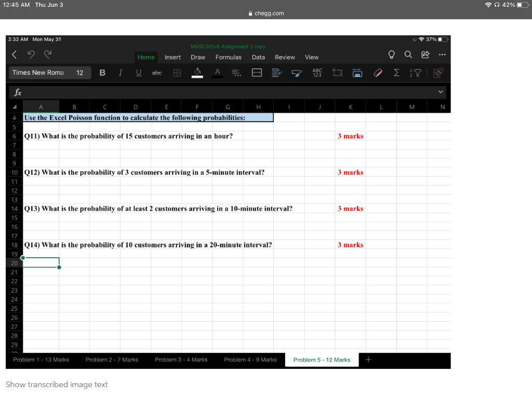Add a new sheet with plus button
The image size is (532, 399).
368,360
